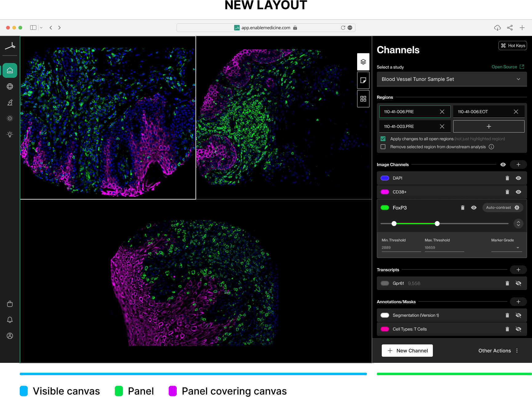Delete the CD38+ channel with trash icon

click(507, 192)
